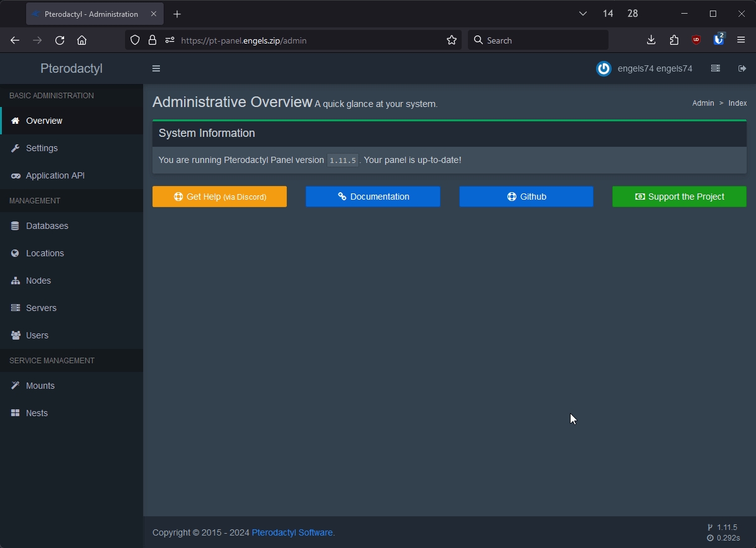The height and width of the screenshot is (548, 756).
Task: Open Nests in the sidebar
Action: click(37, 413)
